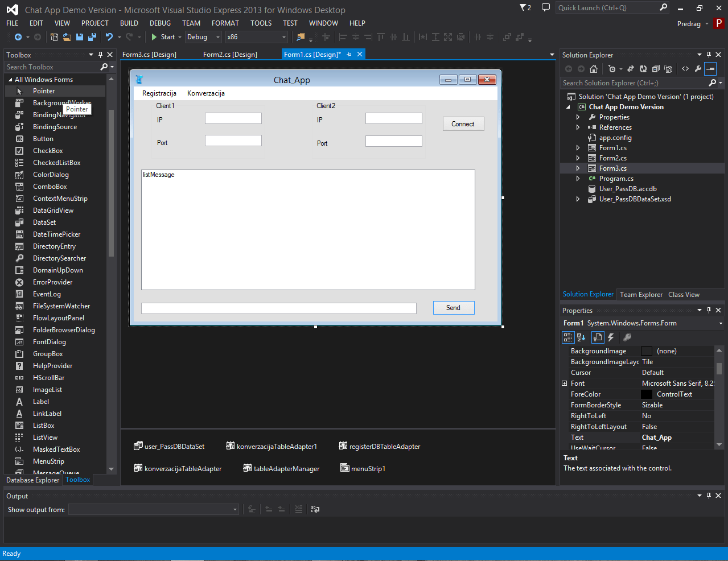Screen dimensions: 728x561
Task: Click the Send button on the form
Action: point(454,308)
